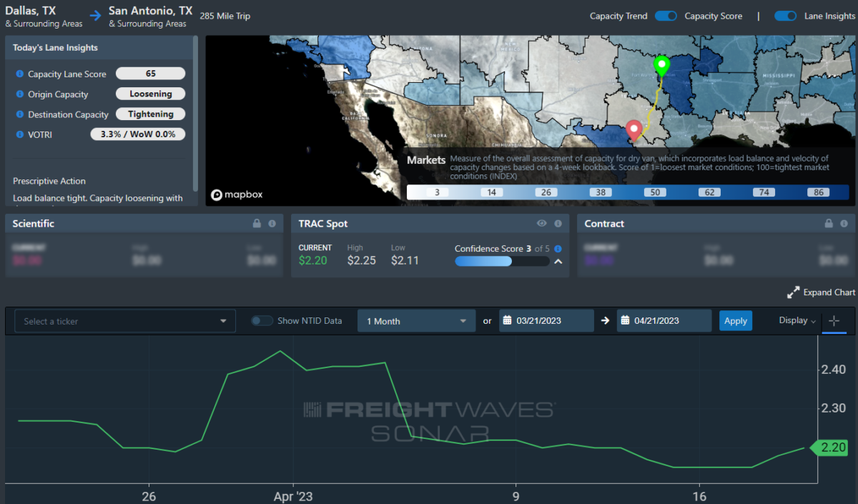Click the start date field 03/21/2023

click(546, 321)
